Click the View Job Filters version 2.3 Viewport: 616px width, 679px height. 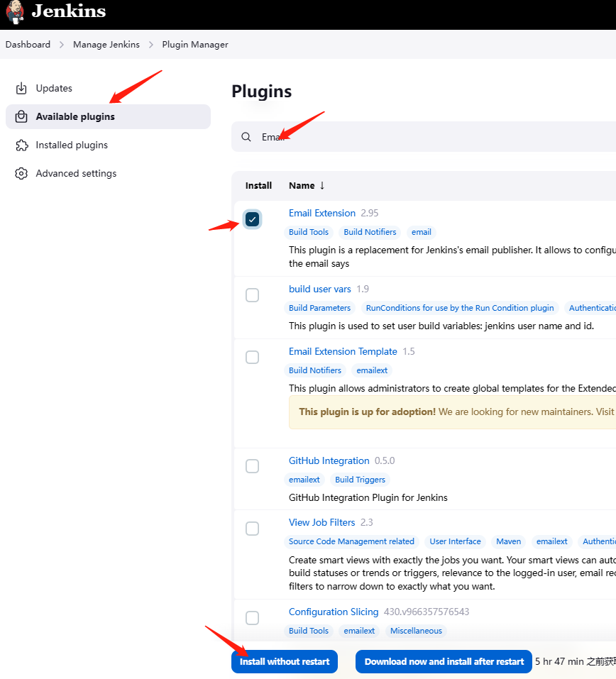[366, 523]
